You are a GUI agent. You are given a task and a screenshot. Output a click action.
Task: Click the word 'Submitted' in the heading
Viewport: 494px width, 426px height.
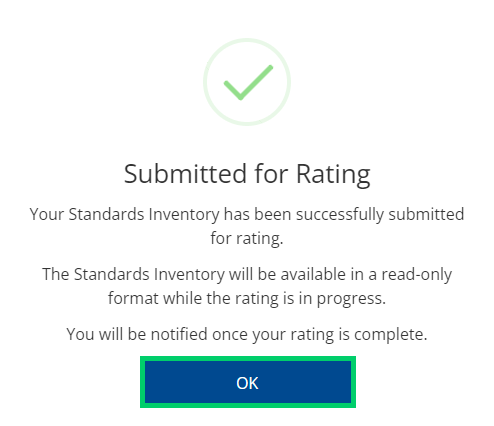pyautogui.click(x=185, y=174)
